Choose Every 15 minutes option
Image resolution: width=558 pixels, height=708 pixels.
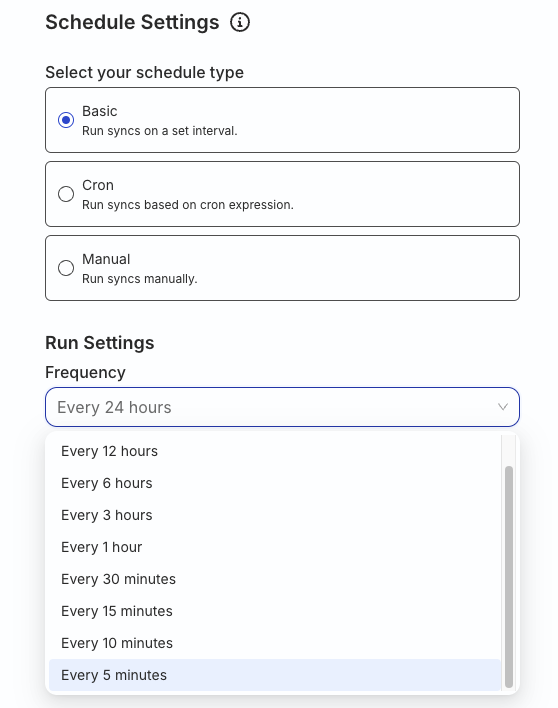[x=275, y=611]
